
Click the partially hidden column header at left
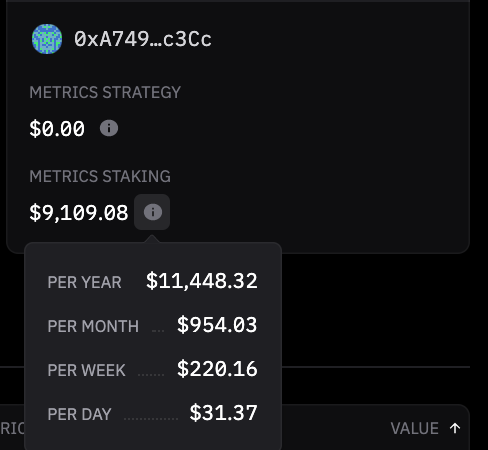point(12,428)
